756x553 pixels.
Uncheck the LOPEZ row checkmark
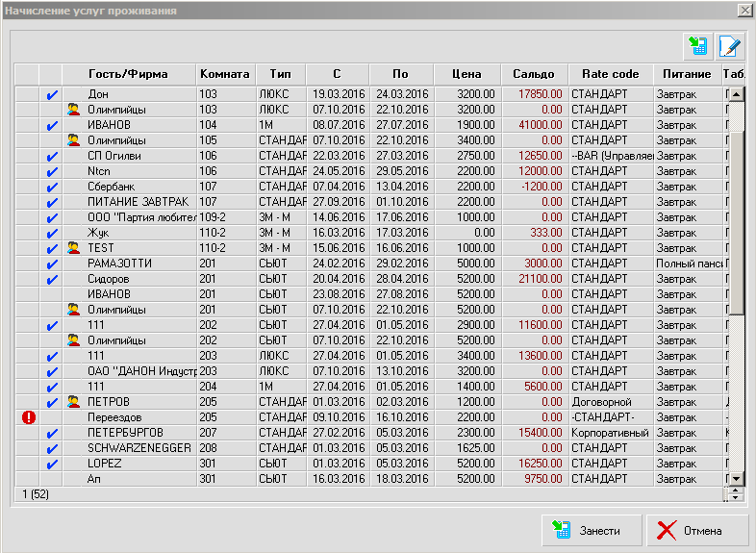52,464
